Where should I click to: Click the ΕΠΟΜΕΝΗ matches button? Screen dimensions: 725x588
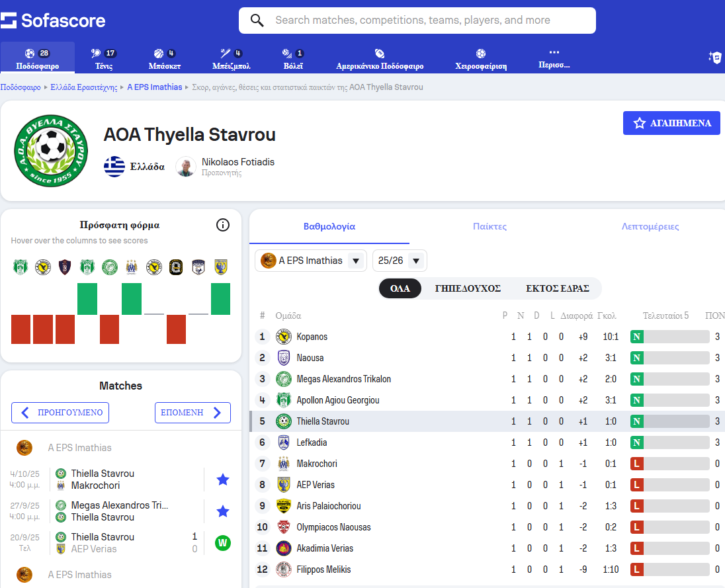point(192,413)
